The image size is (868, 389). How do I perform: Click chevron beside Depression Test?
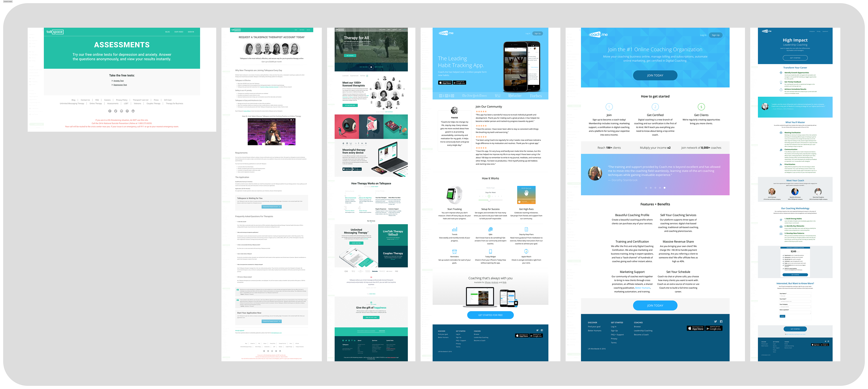pos(112,85)
